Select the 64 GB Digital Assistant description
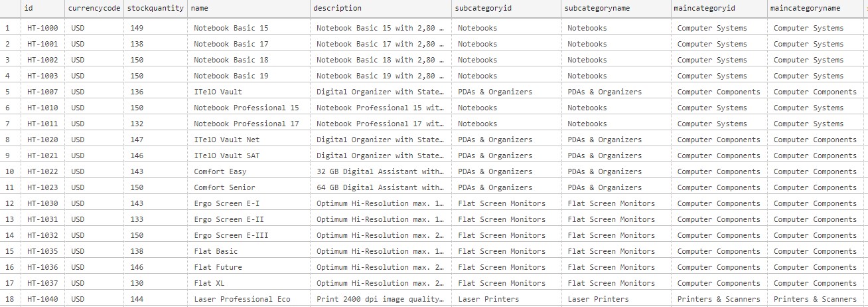This screenshot has height=307, width=868. click(381, 187)
